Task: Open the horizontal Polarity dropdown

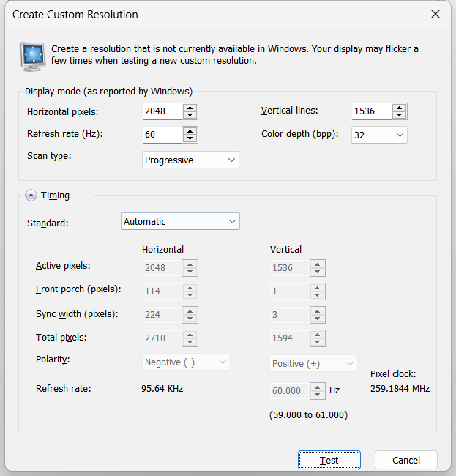Action: coord(186,362)
